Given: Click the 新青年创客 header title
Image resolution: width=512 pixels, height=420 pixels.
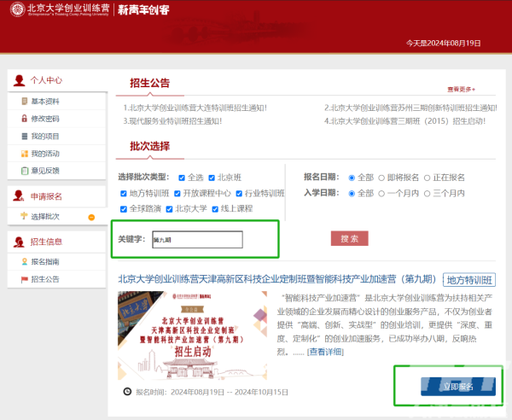Looking at the screenshot, I should tap(143, 9).
